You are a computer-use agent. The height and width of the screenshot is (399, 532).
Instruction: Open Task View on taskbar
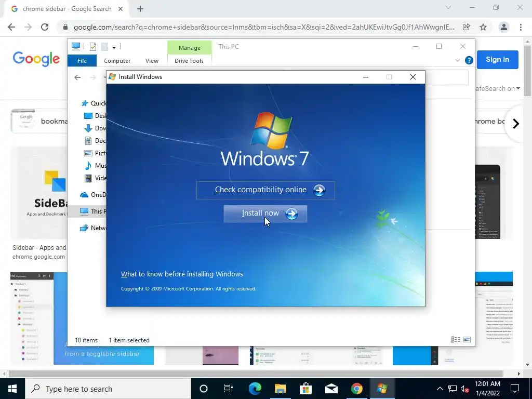pyautogui.click(x=229, y=389)
